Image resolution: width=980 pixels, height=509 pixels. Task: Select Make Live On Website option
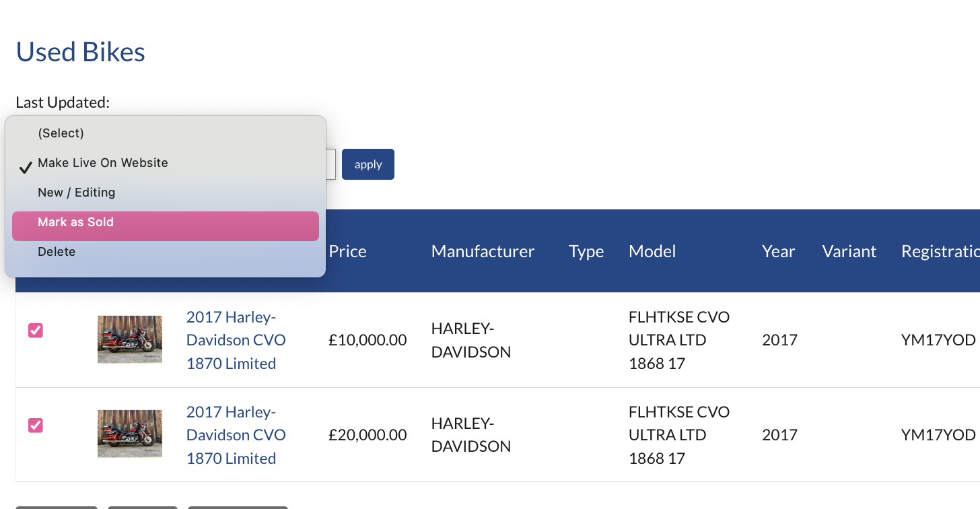point(103,163)
